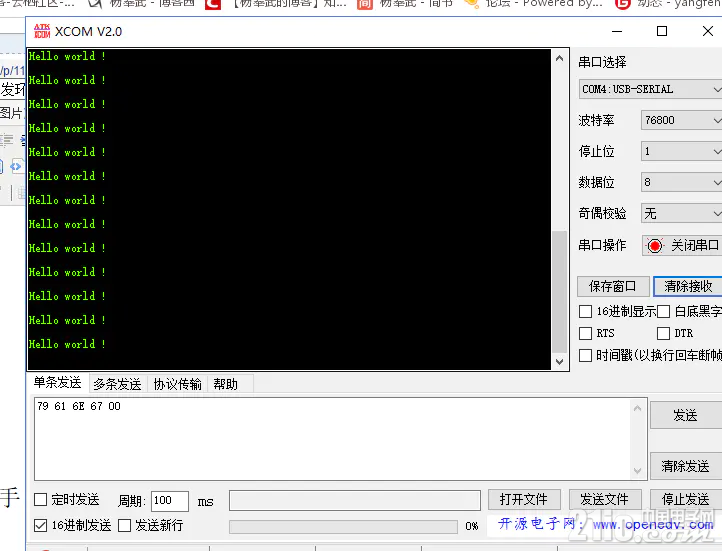Toggle the 发送新行 send newline checkbox
This screenshot has width=722, height=551.
tap(124, 525)
